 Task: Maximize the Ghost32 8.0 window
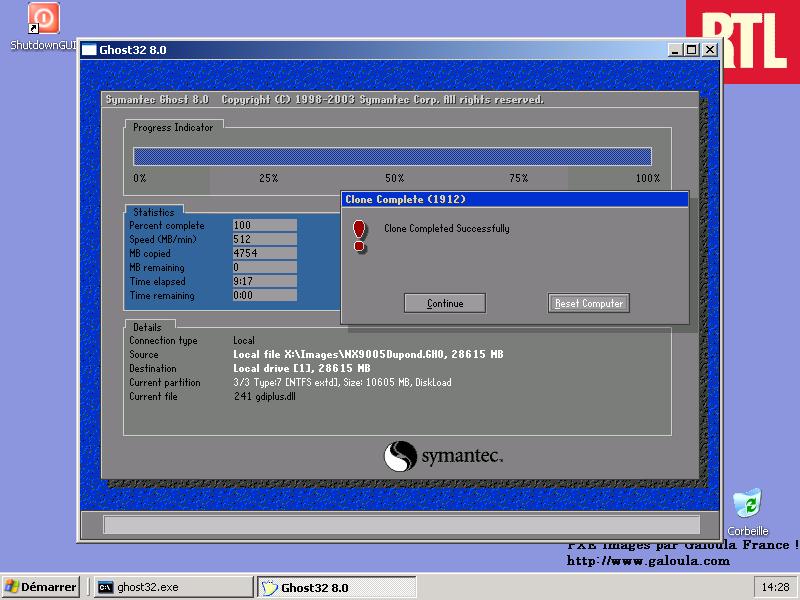pyautogui.click(x=692, y=50)
